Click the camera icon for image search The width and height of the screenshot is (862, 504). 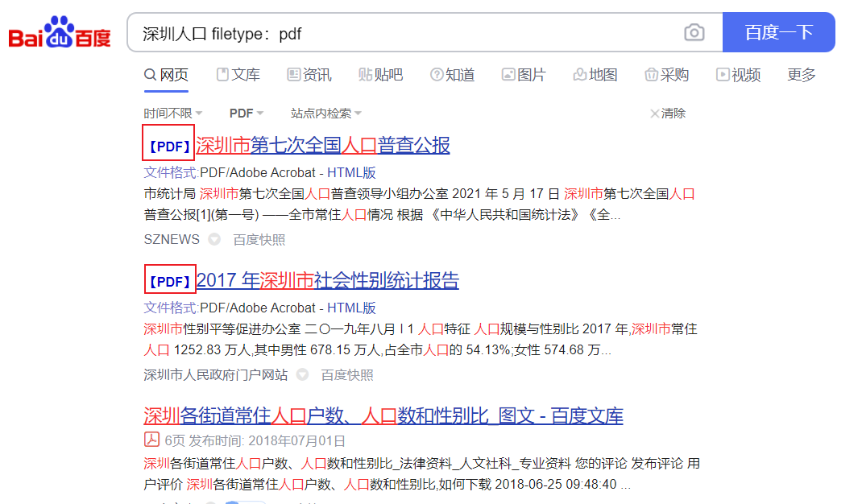(694, 32)
